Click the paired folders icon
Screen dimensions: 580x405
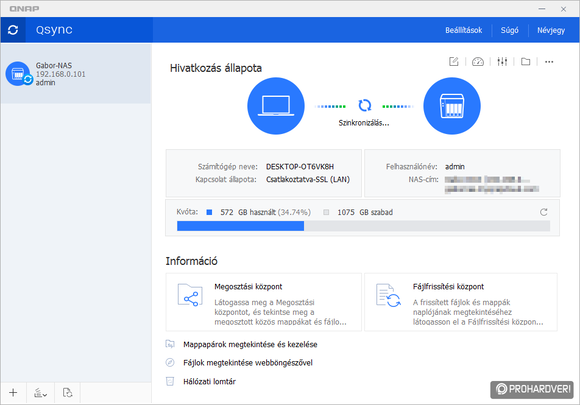click(x=170, y=344)
